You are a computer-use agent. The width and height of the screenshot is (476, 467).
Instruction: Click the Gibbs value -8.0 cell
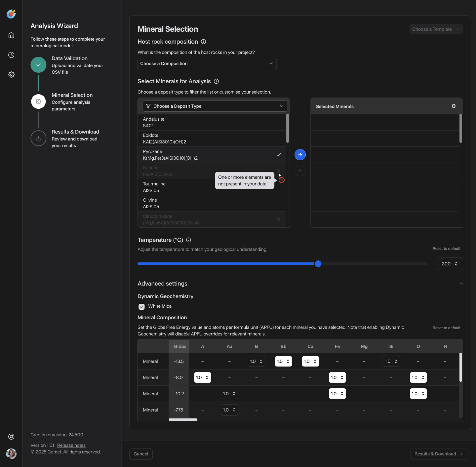tap(179, 377)
